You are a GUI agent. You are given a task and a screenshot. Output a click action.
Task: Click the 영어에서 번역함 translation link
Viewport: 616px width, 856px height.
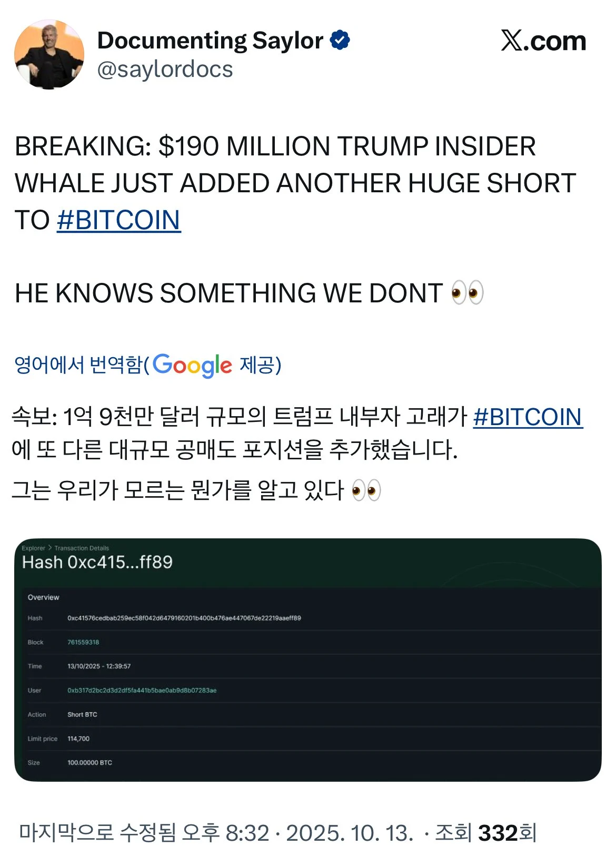click(79, 365)
